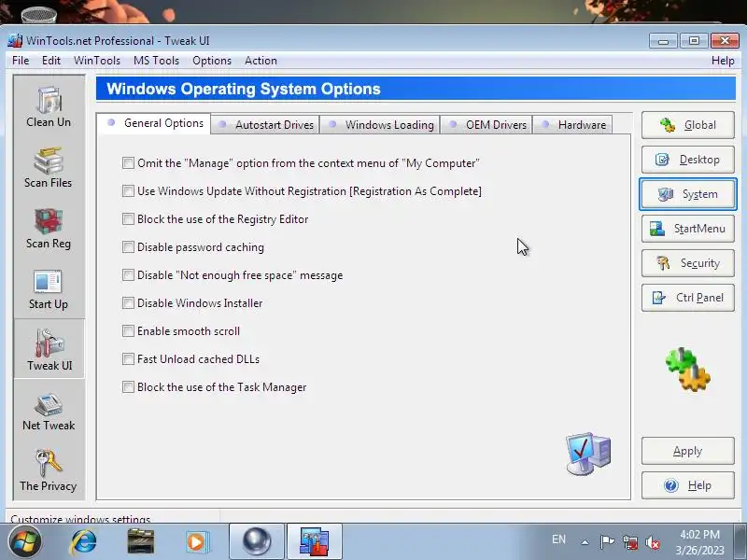Image resolution: width=747 pixels, height=560 pixels.
Task: Click the network status tray icon
Action: click(x=630, y=542)
